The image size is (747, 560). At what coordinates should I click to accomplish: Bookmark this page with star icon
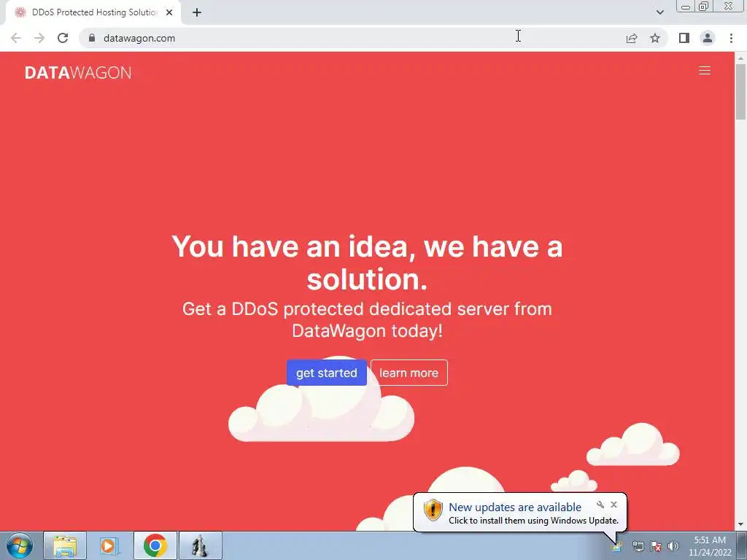point(655,38)
